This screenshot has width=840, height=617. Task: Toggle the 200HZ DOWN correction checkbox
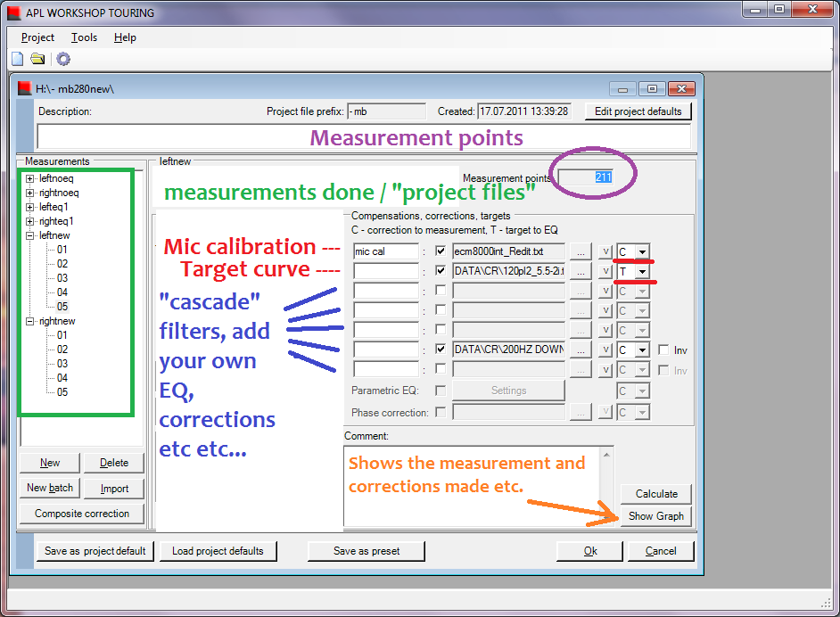coord(441,350)
